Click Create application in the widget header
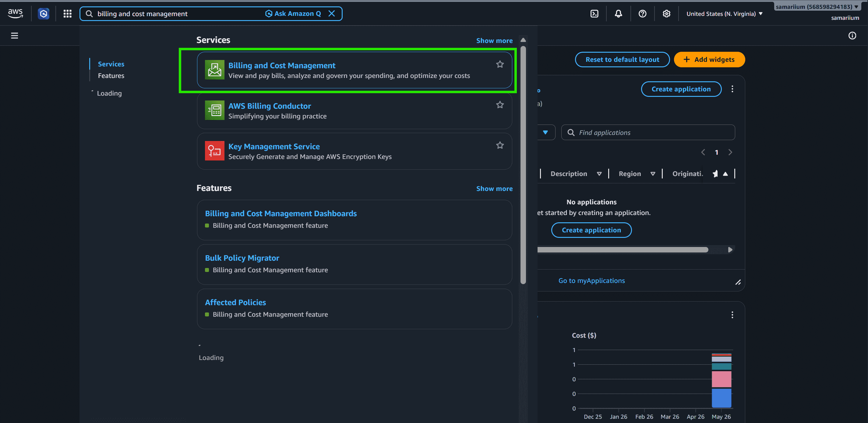The width and height of the screenshot is (868, 423). click(x=681, y=89)
